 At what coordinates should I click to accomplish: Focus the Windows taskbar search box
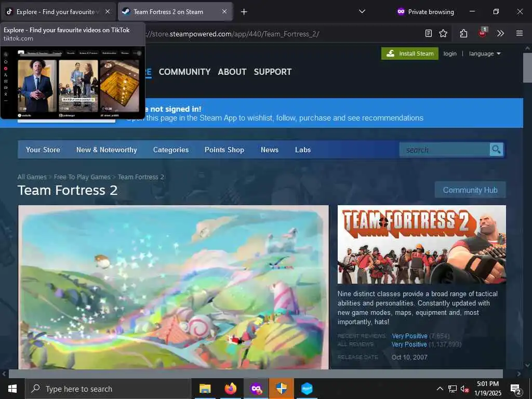(x=108, y=389)
